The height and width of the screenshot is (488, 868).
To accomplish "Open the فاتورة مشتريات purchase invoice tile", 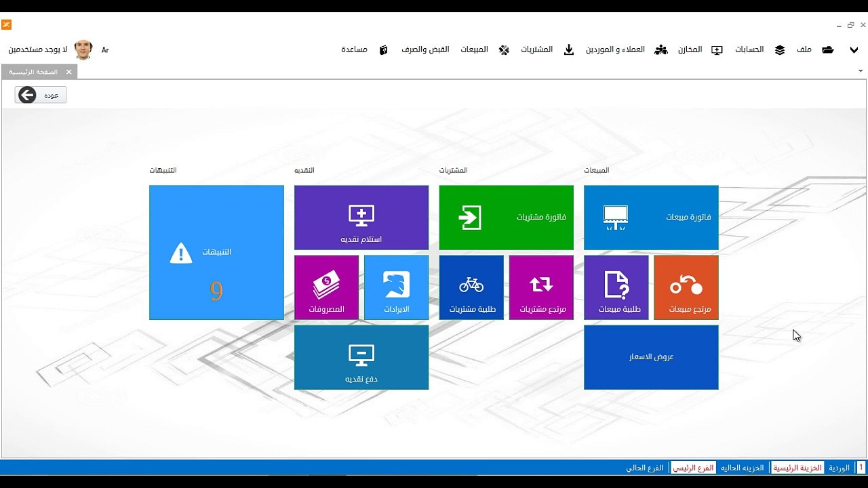I will point(507,218).
